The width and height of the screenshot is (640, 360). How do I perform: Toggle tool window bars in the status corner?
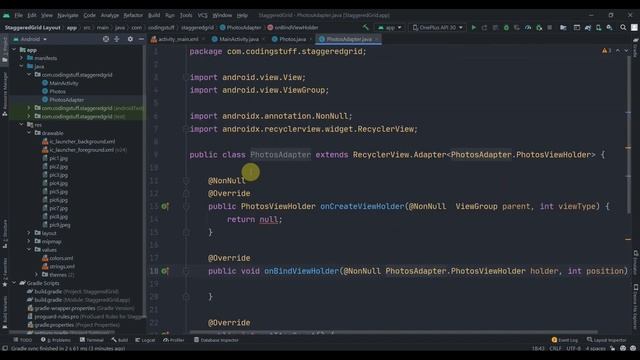pos(5,348)
